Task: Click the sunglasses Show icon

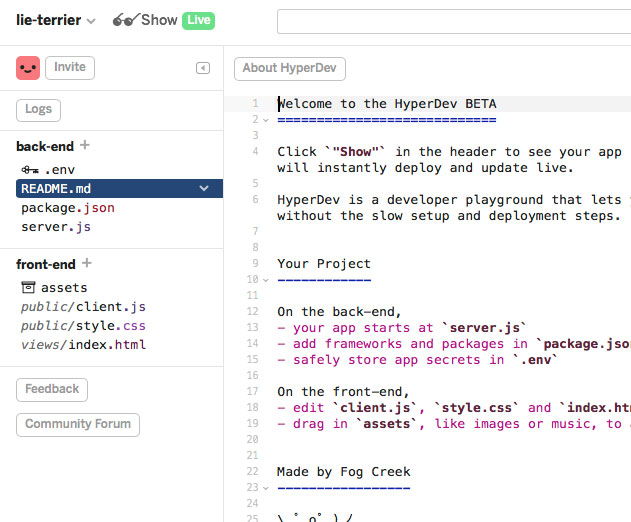Action: pos(126,20)
